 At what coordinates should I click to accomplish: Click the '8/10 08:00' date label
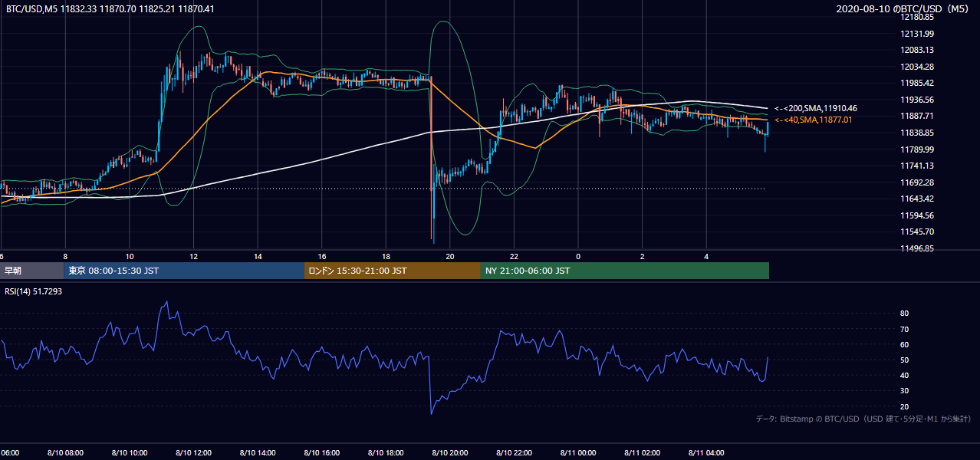[65, 452]
